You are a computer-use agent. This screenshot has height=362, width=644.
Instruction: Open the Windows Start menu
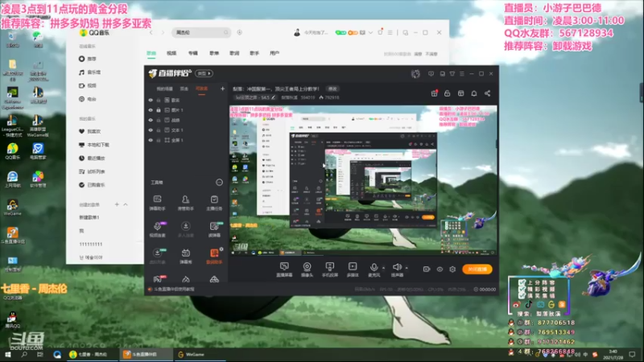[8, 354]
